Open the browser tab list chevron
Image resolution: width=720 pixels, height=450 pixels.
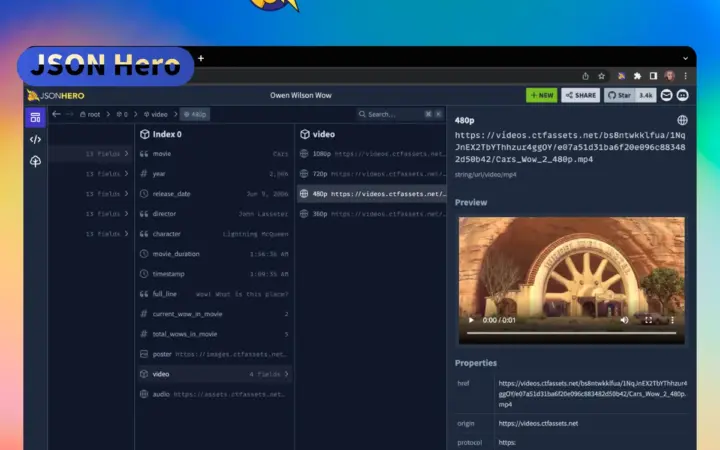685,58
